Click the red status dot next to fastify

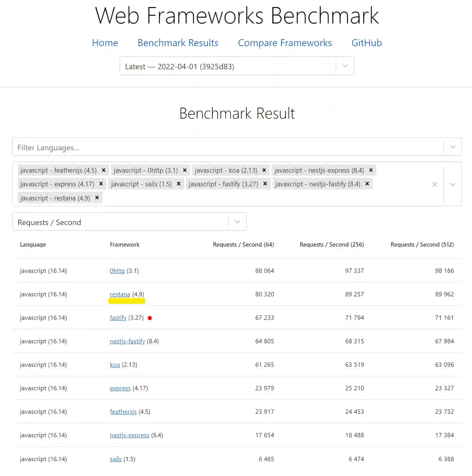[x=150, y=318]
